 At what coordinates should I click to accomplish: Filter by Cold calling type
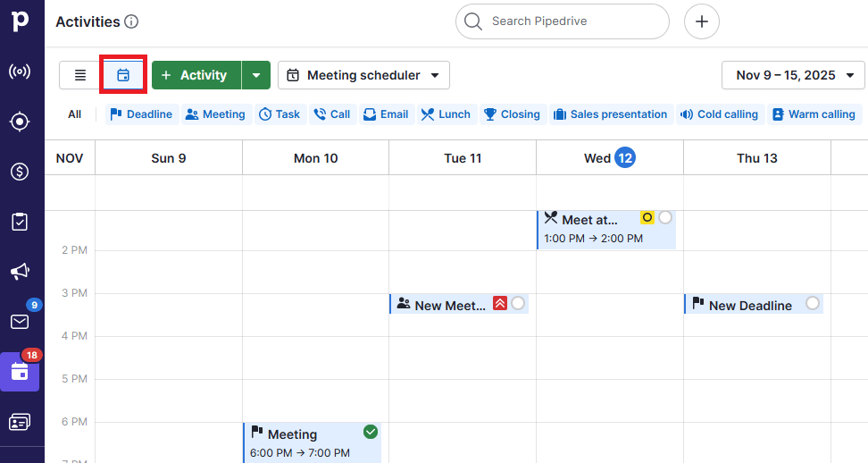720,114
